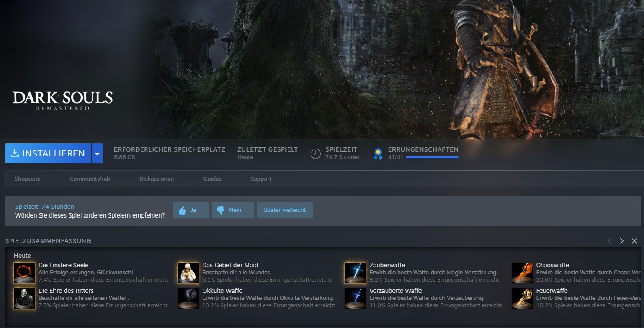The image size is (644, 328).
Task: Vote Nein with thumbs-down button
Action: (x=232, y=210)
